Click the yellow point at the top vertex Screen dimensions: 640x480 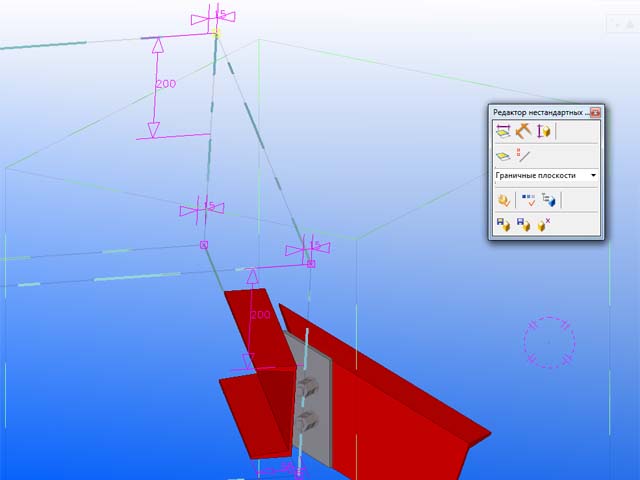pyautogui.click(x=216, y=34)
